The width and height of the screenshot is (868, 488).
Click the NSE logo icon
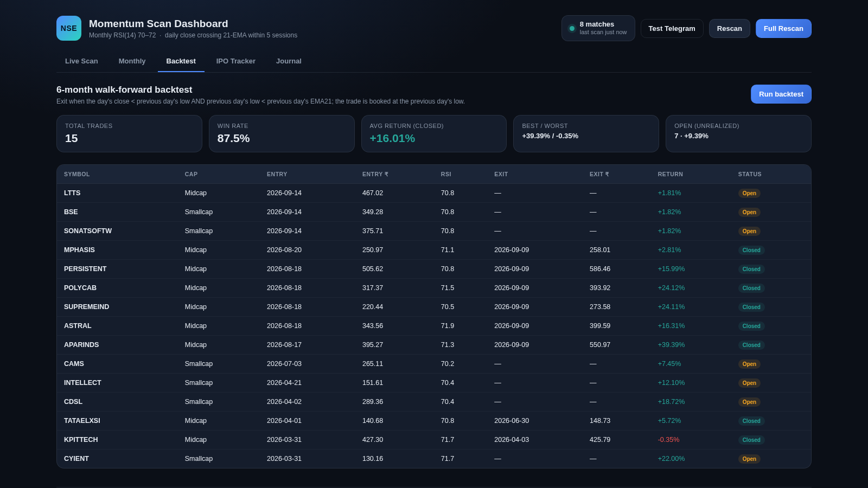coord(69,28)
